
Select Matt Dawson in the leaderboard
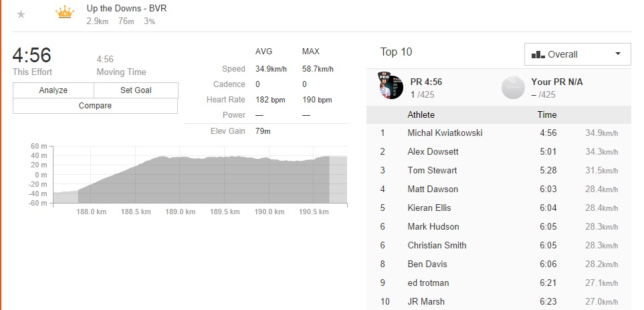pyautogui.click(x=433, y=189)
